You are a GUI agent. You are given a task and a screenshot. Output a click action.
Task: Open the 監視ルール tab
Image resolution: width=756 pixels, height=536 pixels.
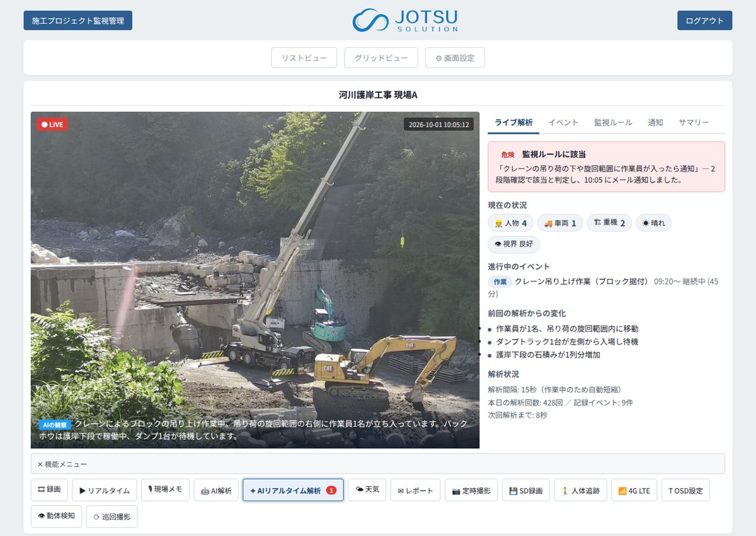(613, 123)
